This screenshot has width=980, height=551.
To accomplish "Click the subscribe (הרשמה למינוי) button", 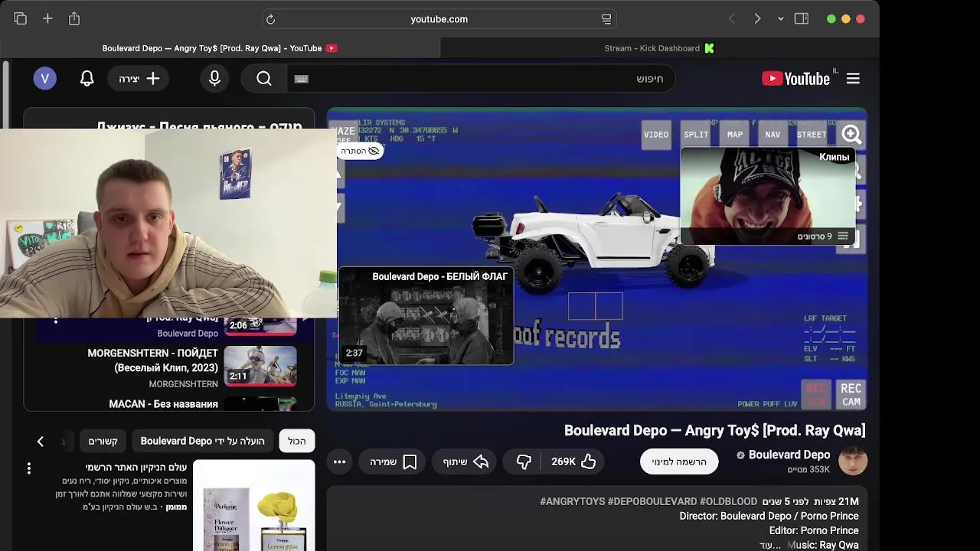I will click(679, 461).
